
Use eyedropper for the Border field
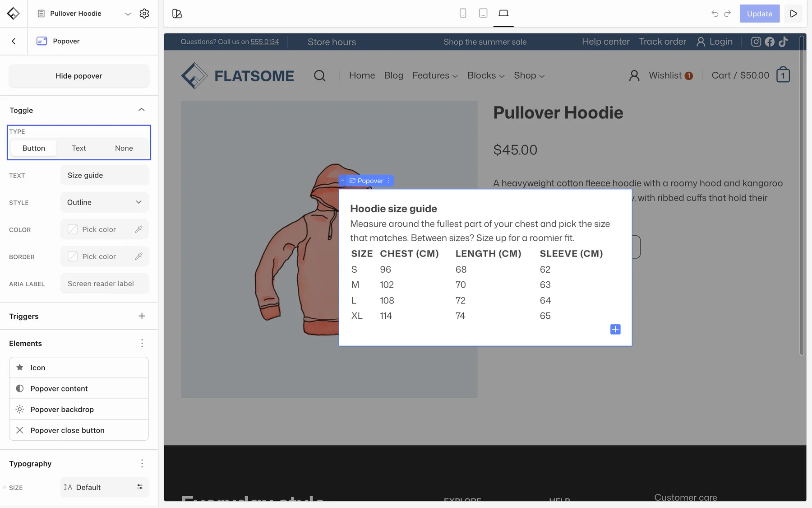tap(138, 256)
